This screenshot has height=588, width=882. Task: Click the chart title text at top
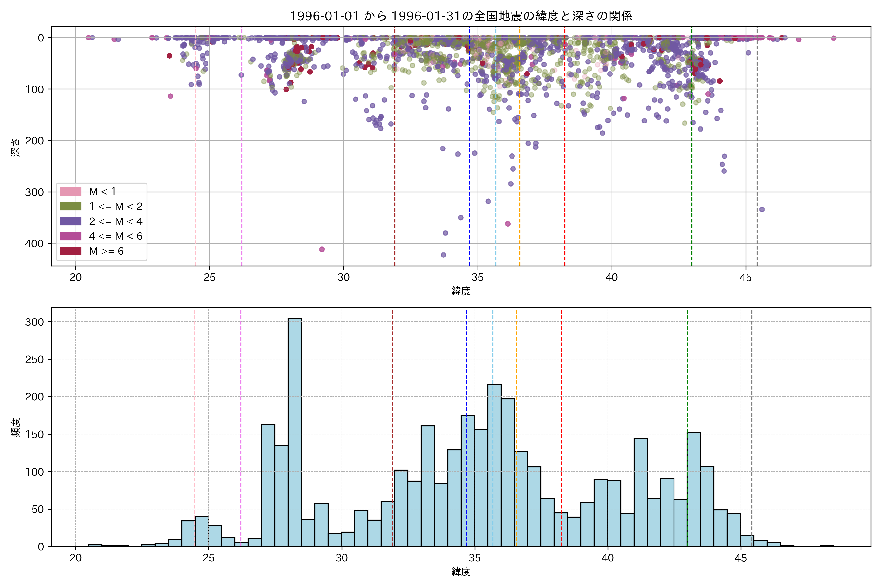[x=461, y=16]
